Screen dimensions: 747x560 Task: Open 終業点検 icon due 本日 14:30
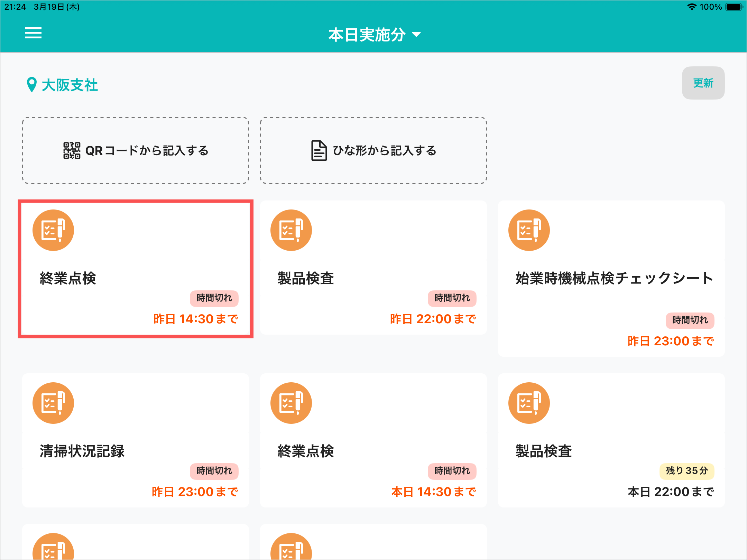point(291,403)
